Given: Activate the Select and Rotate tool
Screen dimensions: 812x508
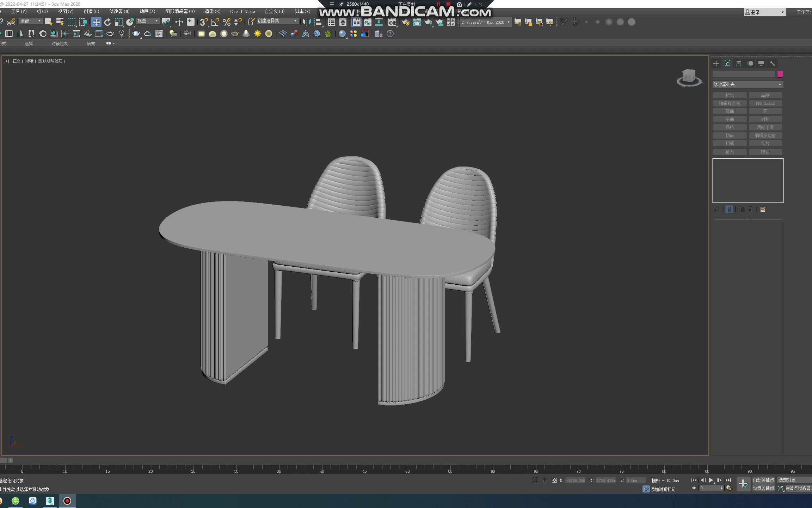Looking at the screenshot, I should pos(107,22).
